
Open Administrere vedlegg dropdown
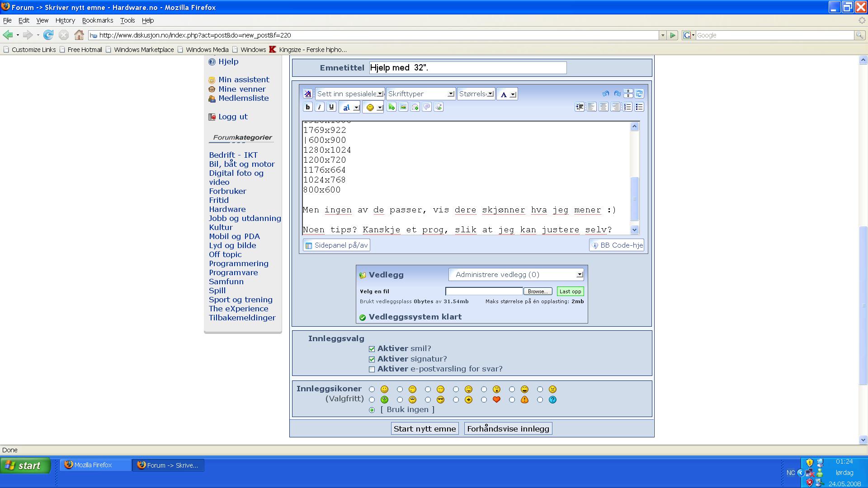coord(516,274)
